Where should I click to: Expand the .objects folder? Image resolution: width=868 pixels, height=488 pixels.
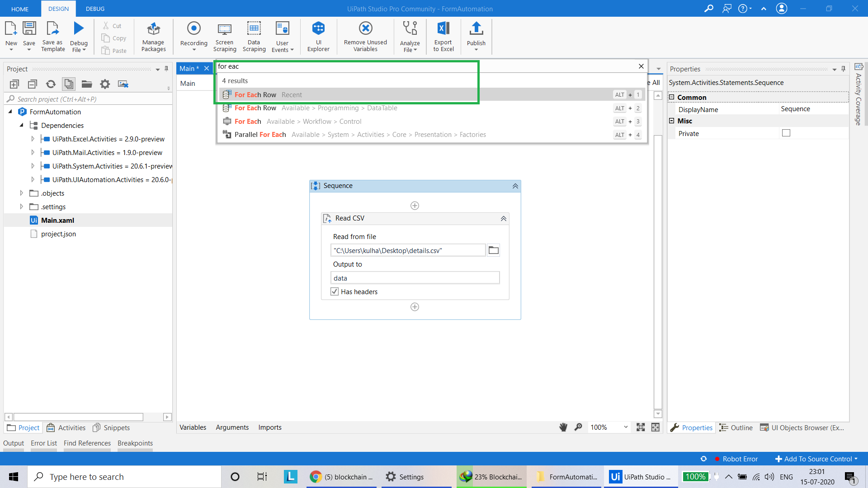[21, 193]
